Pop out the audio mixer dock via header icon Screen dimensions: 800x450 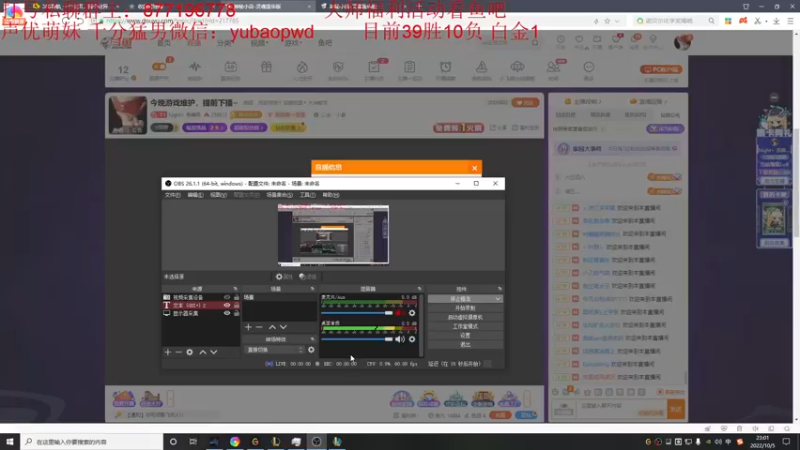point(419,289)
